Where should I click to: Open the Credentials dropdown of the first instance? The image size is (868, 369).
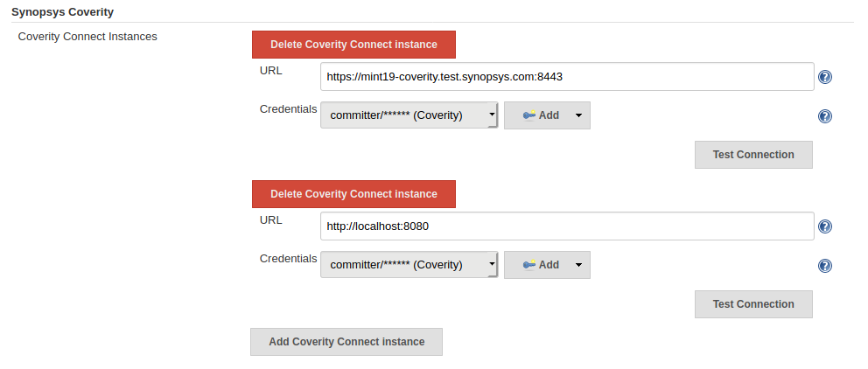point(409,115)
